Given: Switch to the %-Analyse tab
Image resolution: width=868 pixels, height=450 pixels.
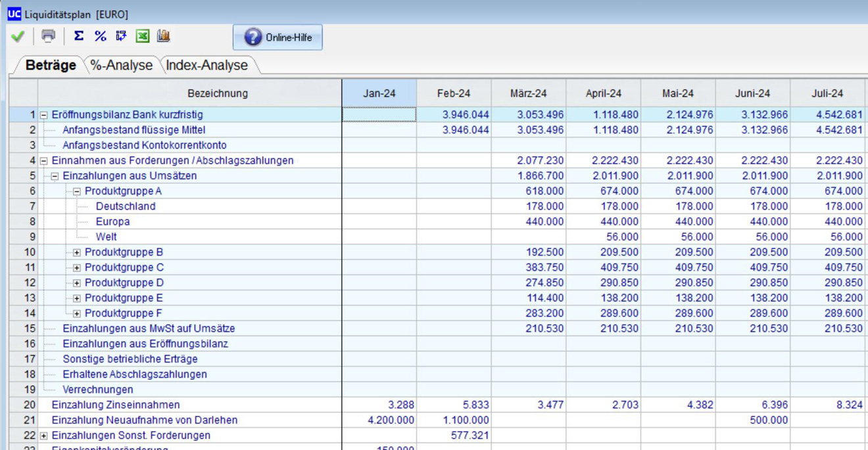Looking at the screenshot, I should coord(122,66).
